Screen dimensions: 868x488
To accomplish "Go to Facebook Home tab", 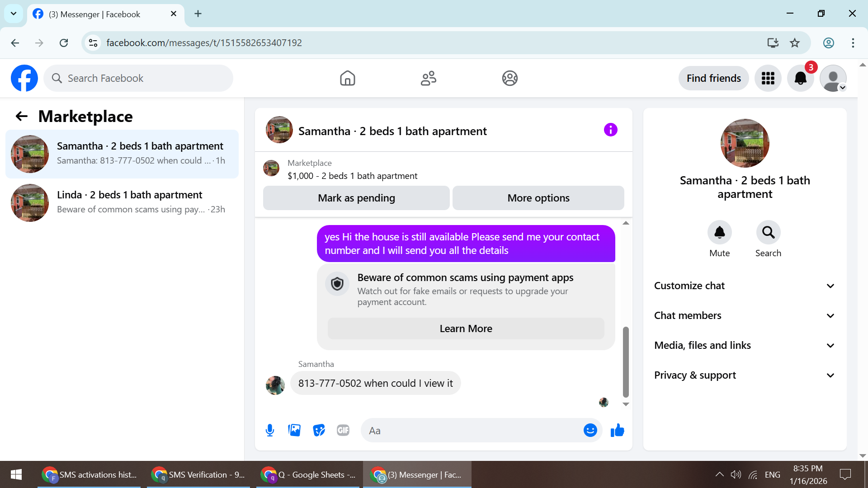I will click(347, 78).
